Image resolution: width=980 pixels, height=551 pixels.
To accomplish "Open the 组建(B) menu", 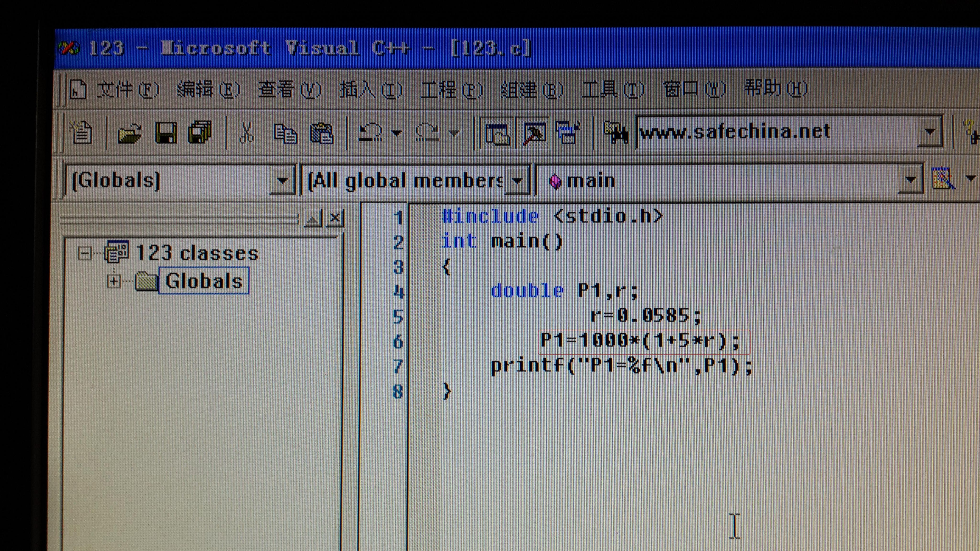I will pos(532,90).
